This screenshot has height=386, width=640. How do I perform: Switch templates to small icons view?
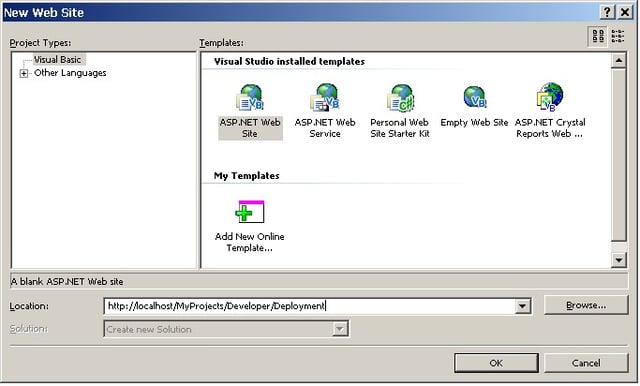[618, 36]
